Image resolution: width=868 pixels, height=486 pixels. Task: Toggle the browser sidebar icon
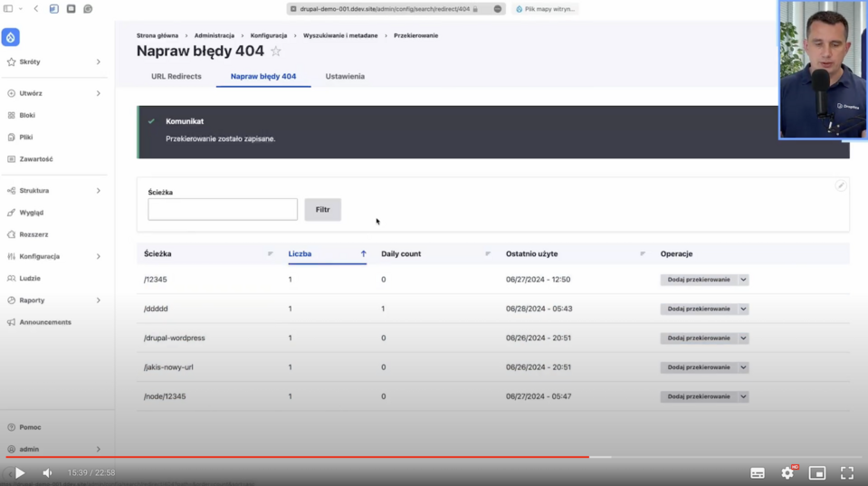point(8,9)
